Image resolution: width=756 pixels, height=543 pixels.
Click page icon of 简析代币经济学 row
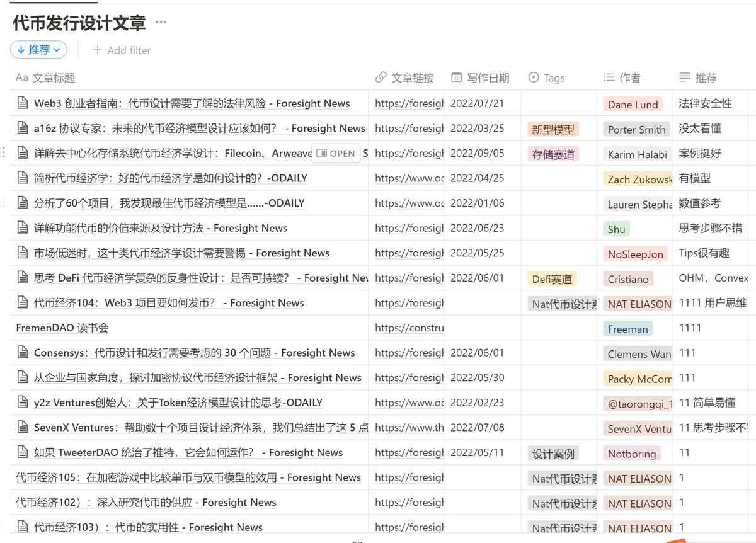[23, 178]
